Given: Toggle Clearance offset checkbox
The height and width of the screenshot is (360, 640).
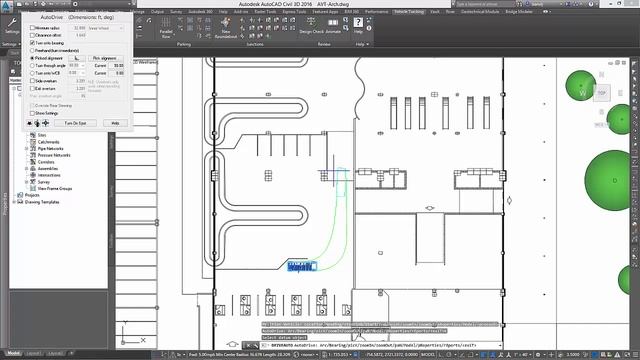Looking at the screenshot, I should pyautogui.click(x=32, y=36).
